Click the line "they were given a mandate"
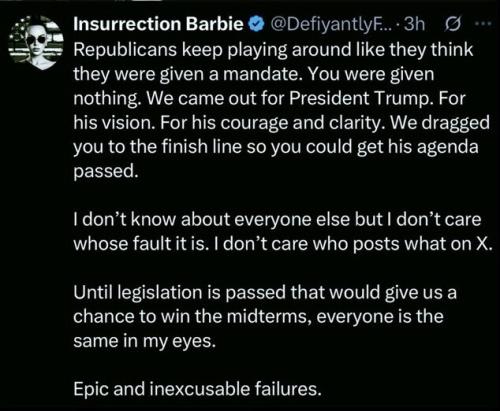 click(x=254, y=74)
